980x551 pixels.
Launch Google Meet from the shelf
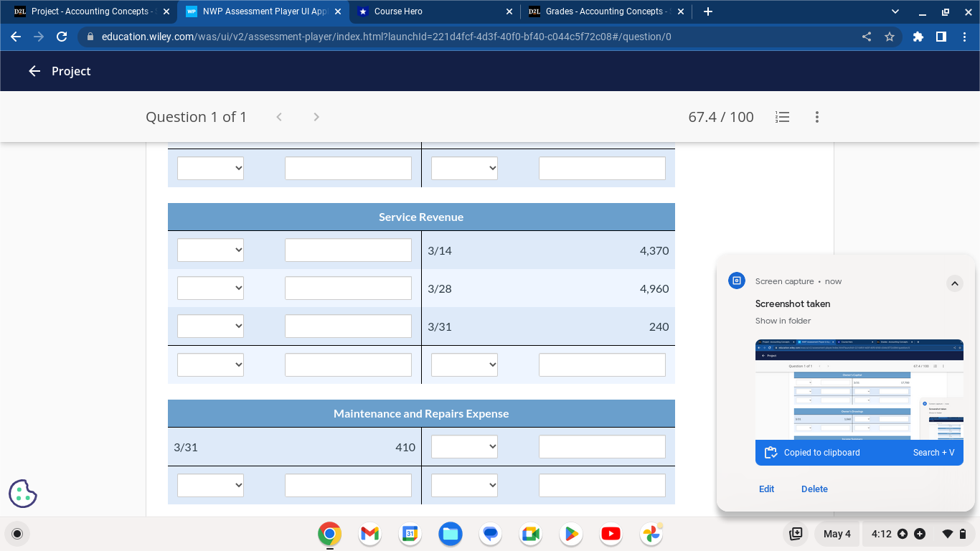(530, 534)
